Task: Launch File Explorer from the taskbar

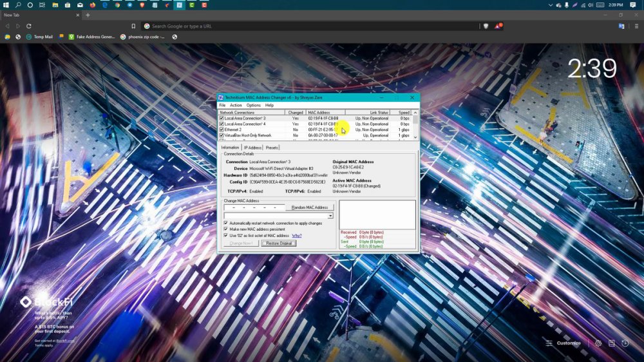Action: pyautogui.click(x=55, y=5)
